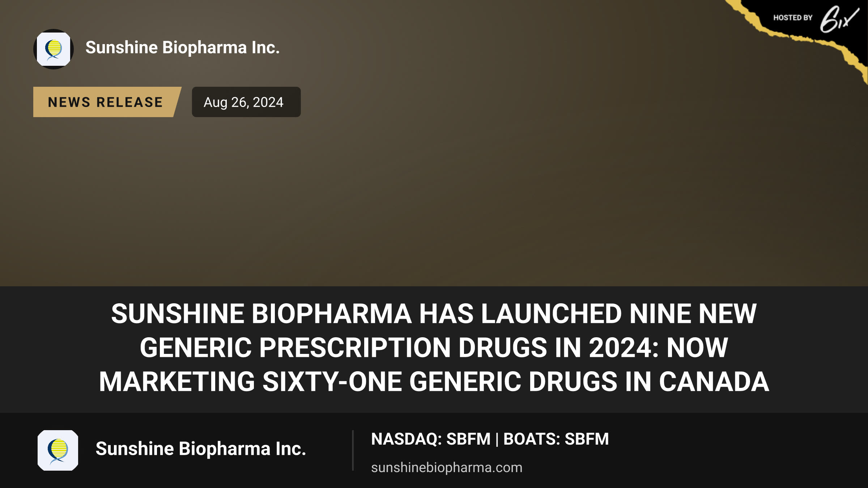Click footer company name Sunshine Biopharma Inc.

click(x=201, y=449)
